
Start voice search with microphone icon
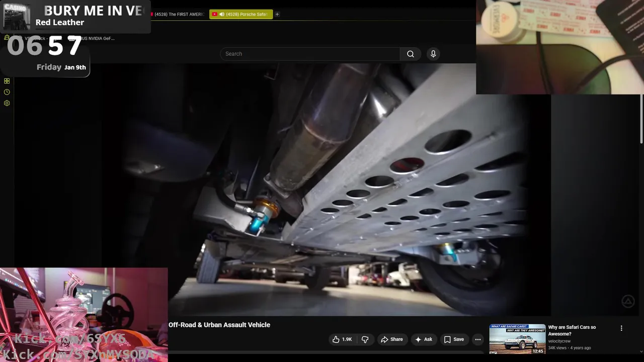[433, 54]
